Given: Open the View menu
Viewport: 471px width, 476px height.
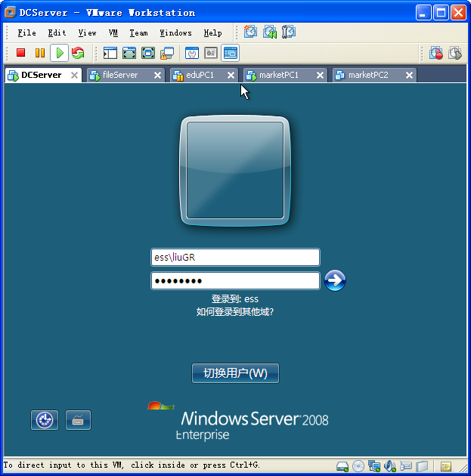Looking at the screenshot, I should pos(88,32).
